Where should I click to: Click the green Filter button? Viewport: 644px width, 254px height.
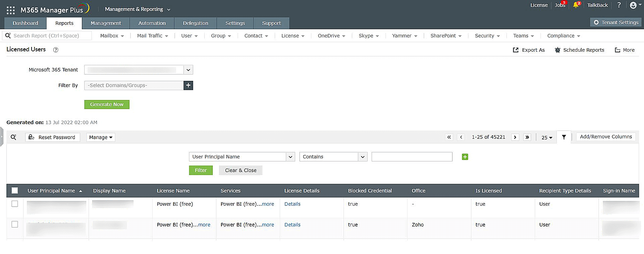pyautogui.click(x=201, y=170)
